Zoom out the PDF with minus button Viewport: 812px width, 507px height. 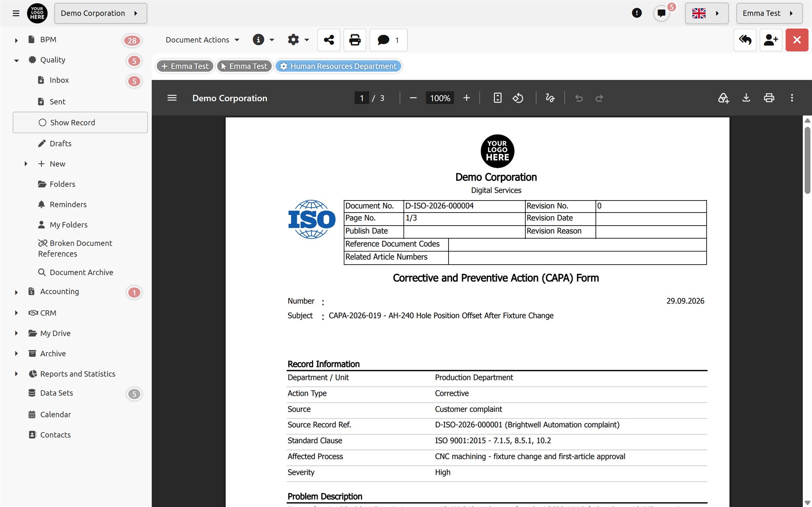(413, 98)
